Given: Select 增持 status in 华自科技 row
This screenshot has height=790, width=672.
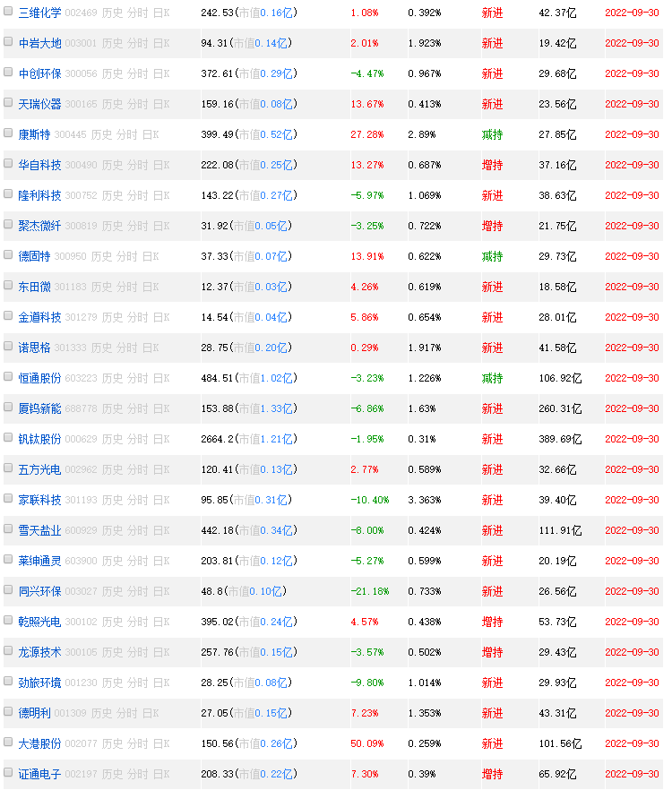Looking at the screenshot, I should point(492,165).
